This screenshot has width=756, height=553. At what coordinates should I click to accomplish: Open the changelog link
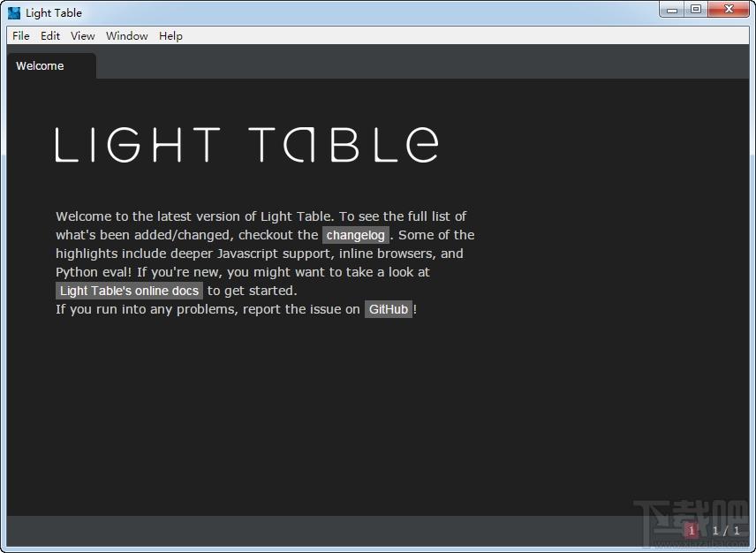coord(356,235)
